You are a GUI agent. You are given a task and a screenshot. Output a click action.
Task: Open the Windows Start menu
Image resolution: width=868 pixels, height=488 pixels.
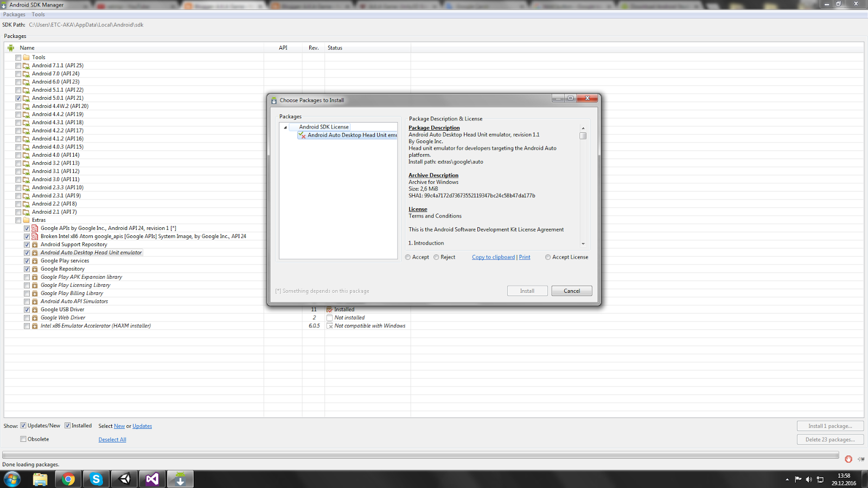click(x=12, y=479)
